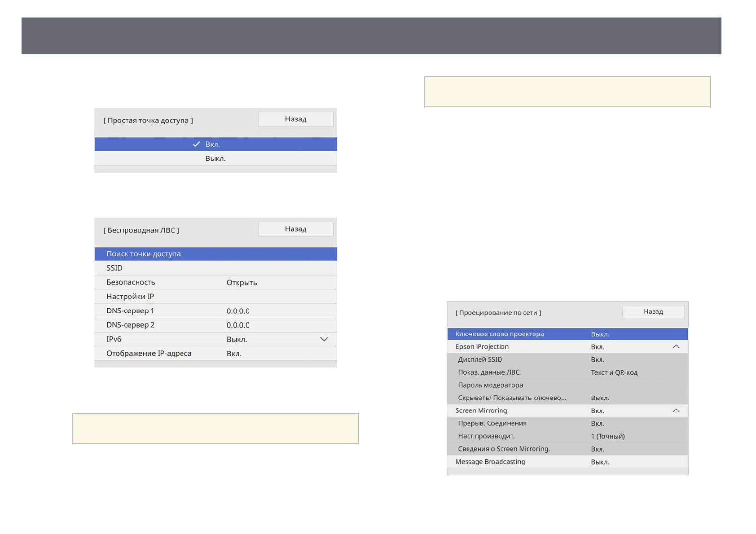Open the Безопасность setting row
756x534 pixels.
(215, 282)
